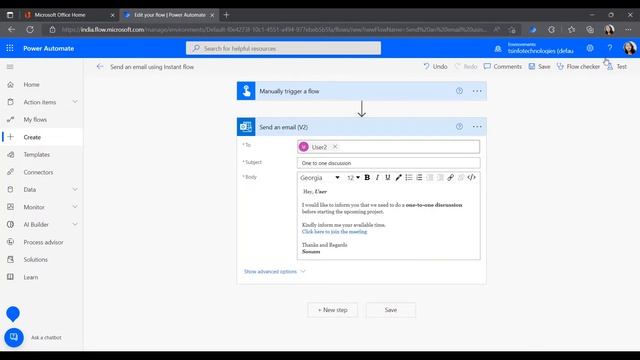Open browser favorites star icon
Image resolution: width=640 pixels, height=360 pixels.
tap(571, 29)
